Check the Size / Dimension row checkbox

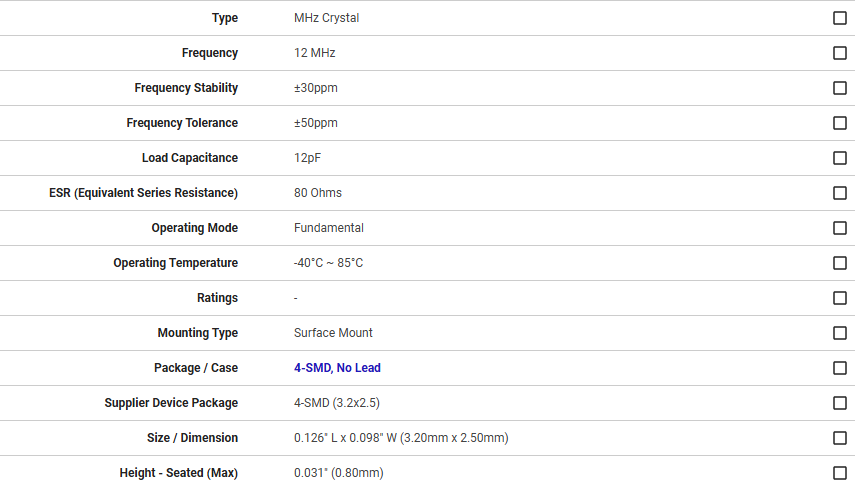[x=840, y=438]
